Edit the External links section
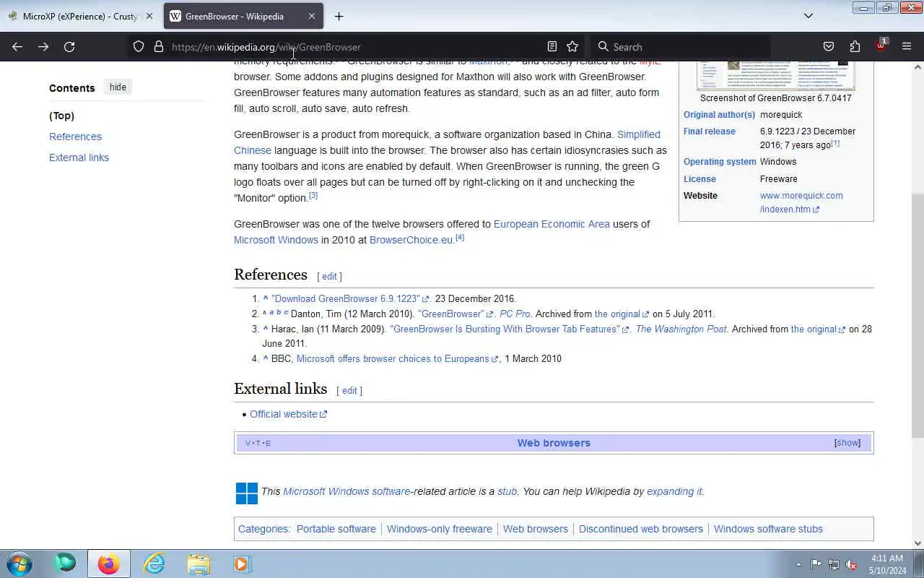The image size is (924, 578). coord(349,391)
